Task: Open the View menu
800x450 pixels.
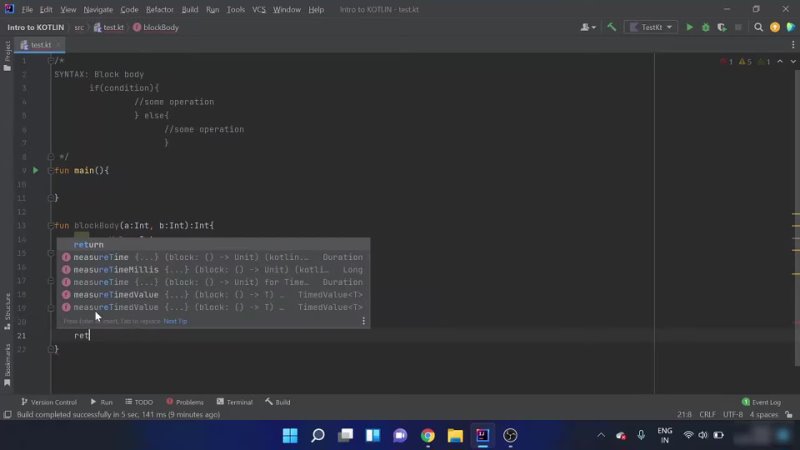Action: point(68,10)
